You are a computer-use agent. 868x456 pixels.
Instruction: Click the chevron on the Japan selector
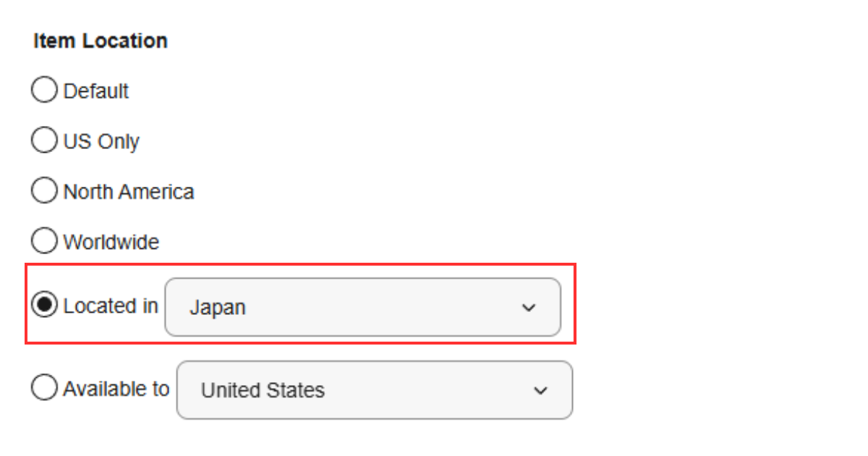click(529, 307)
